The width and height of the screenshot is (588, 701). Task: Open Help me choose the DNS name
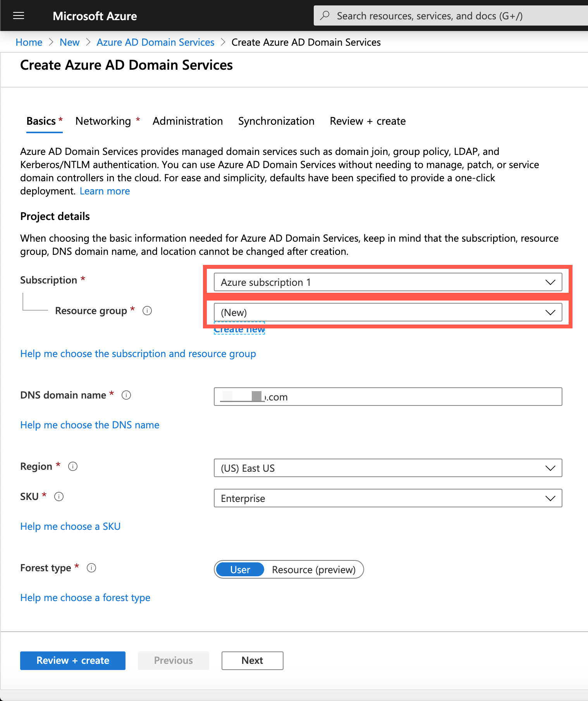(x=90, y=425)
